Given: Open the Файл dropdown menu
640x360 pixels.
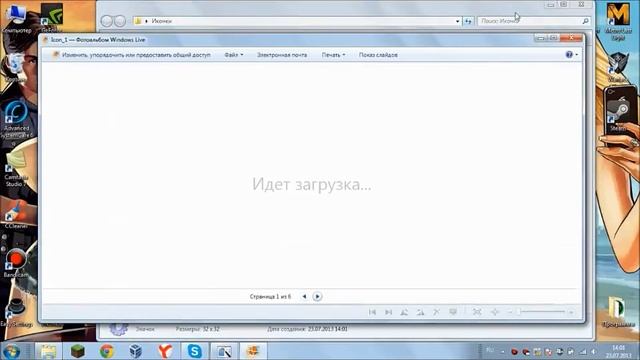Looking at the screenshot, I should [233, 55].
